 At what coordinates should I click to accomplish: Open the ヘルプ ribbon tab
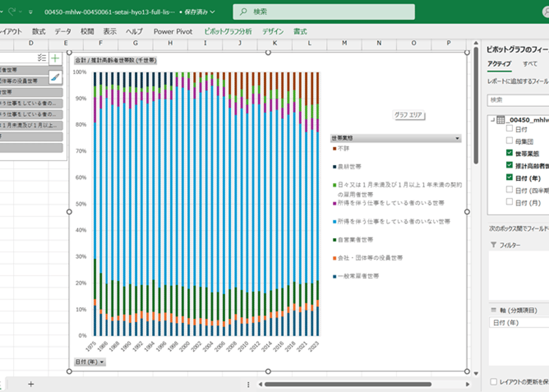click(134, 31)
